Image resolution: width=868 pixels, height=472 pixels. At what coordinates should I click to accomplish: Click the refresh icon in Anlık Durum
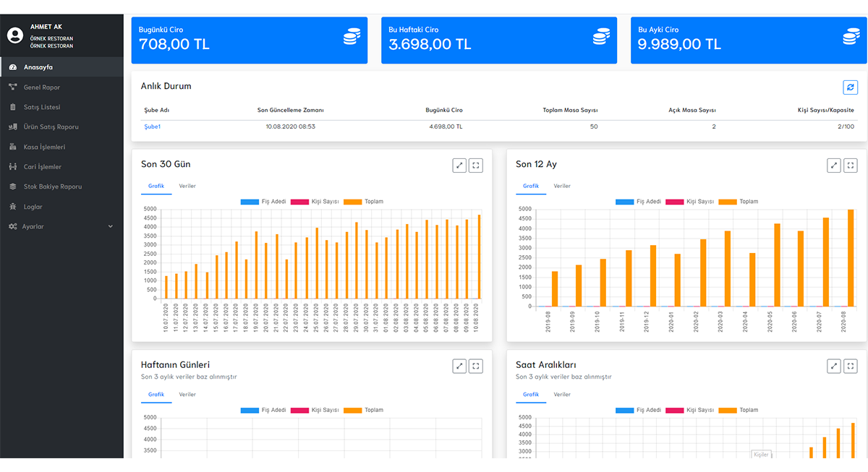click(x=850, y=87)
